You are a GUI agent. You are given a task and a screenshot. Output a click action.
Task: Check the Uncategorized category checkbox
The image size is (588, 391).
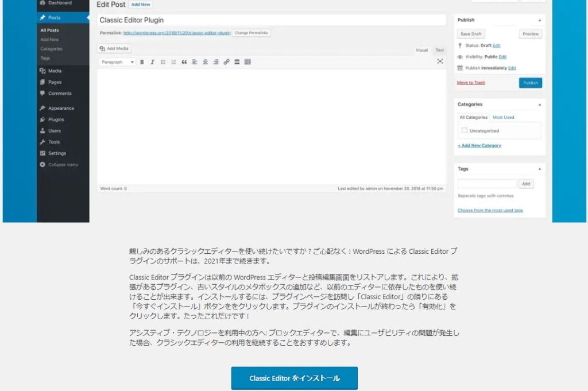pos(464,130)
